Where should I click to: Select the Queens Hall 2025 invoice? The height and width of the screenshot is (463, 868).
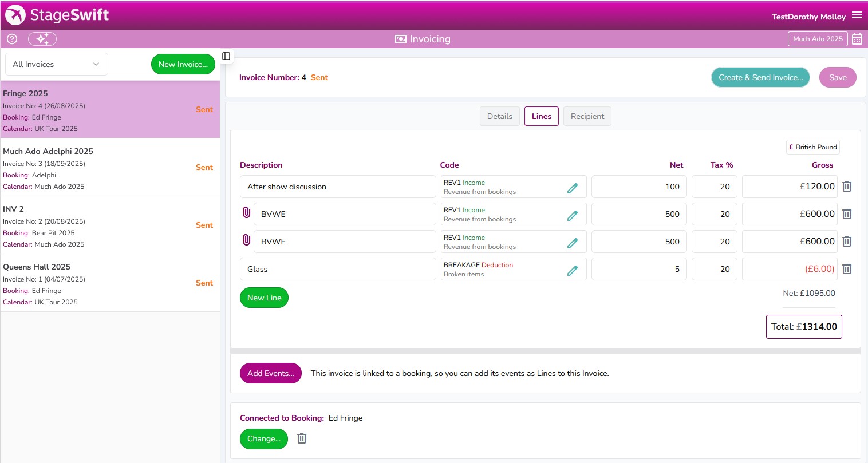point(110,283)
